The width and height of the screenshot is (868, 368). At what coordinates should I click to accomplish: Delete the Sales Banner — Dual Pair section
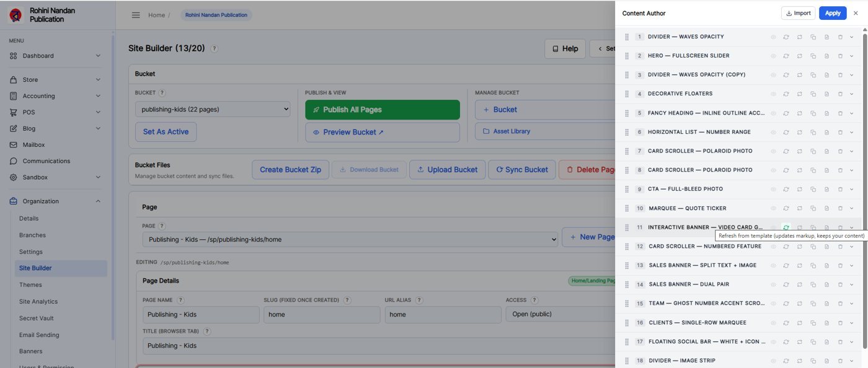coord(840,284)
